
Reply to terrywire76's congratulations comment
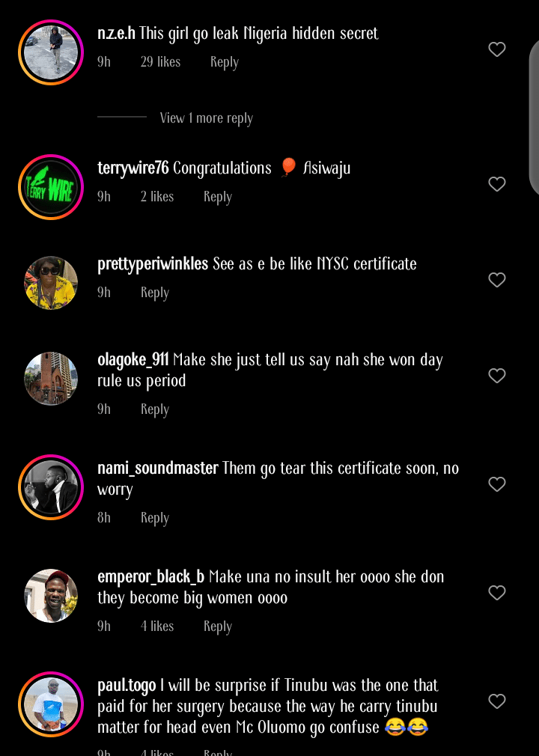coord(218,197)
